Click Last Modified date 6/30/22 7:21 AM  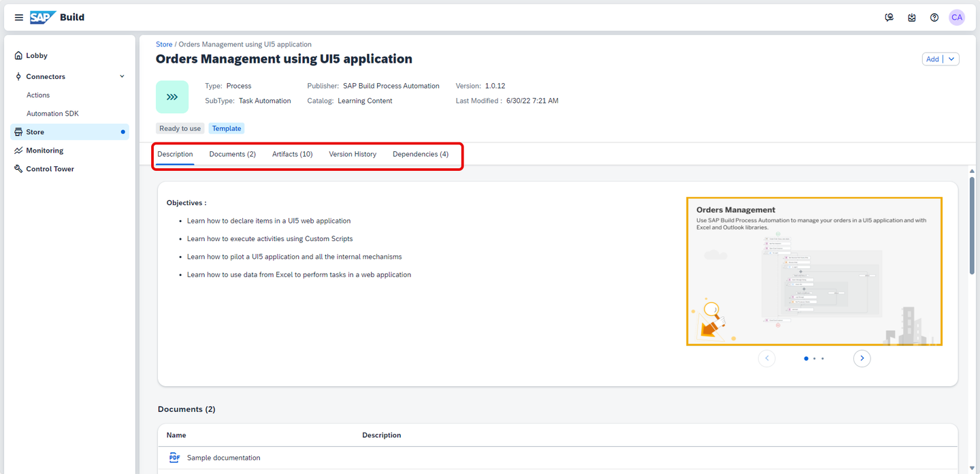coord(532,101)
